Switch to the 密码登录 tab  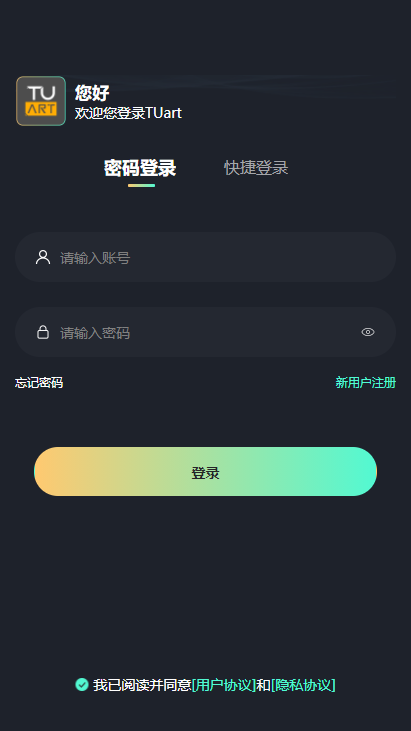[x=140, y=168]
